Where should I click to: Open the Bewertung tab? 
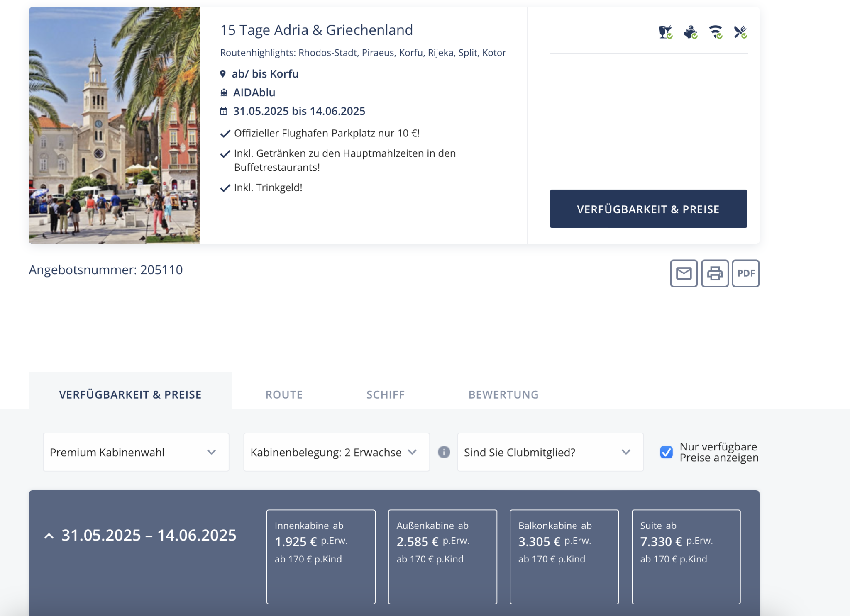pos(503,394)
